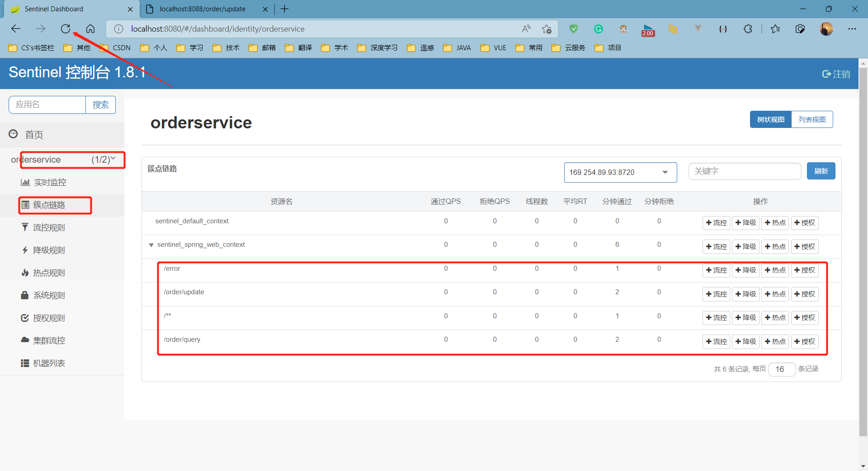
Task: Add 授权 rule for /** resource
Action: click(x=805, y=318)
